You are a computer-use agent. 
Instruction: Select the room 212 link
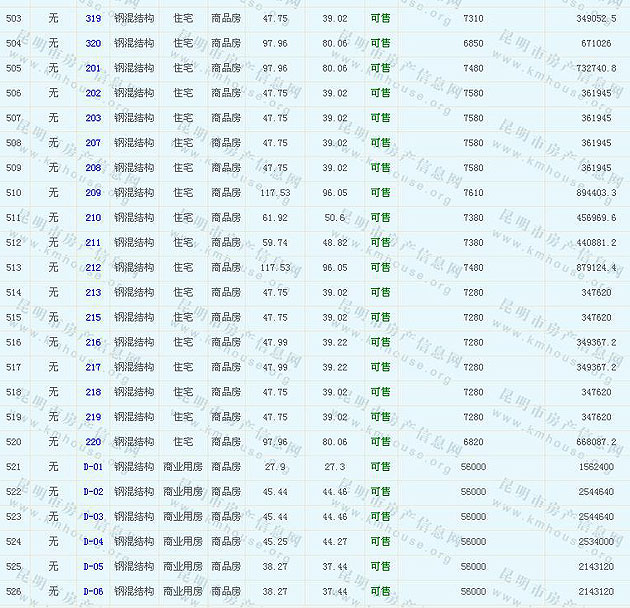[93, 268]
